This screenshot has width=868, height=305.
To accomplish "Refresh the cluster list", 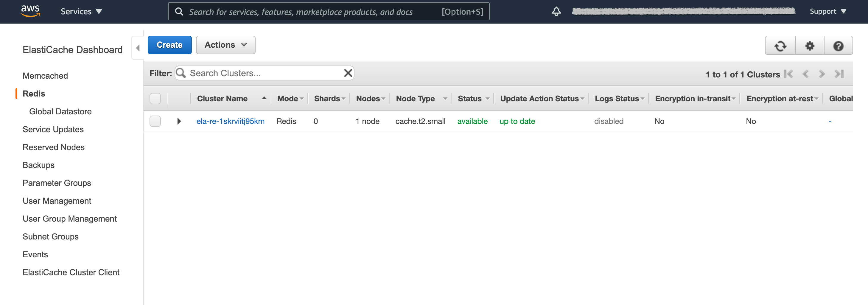I will (780, 46).
